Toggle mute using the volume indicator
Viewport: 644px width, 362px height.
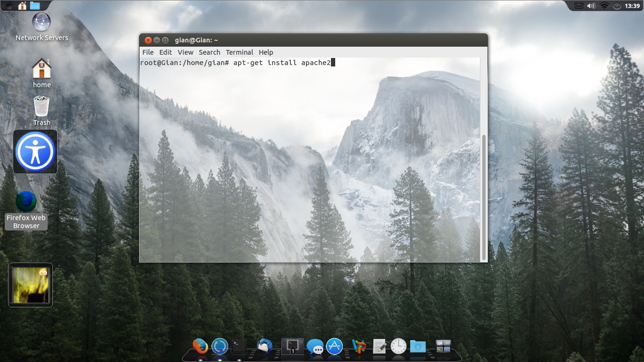590,6
